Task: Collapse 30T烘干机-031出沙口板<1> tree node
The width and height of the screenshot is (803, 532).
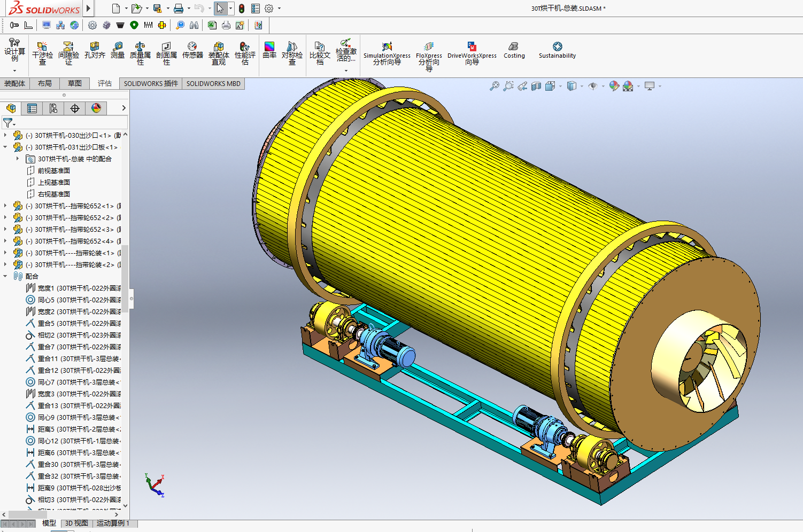Action: [x=5, y=147]
